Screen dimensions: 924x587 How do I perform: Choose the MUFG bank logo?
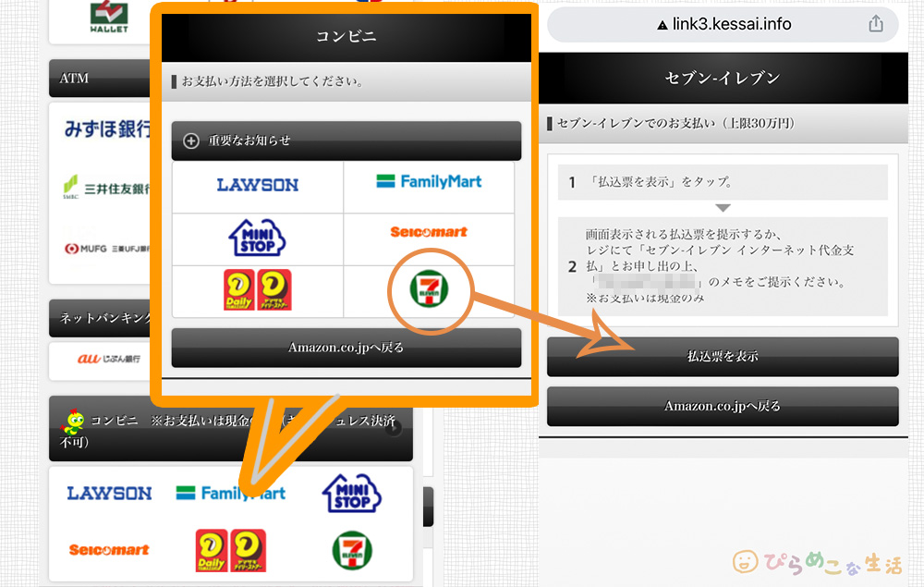[107, 249]
